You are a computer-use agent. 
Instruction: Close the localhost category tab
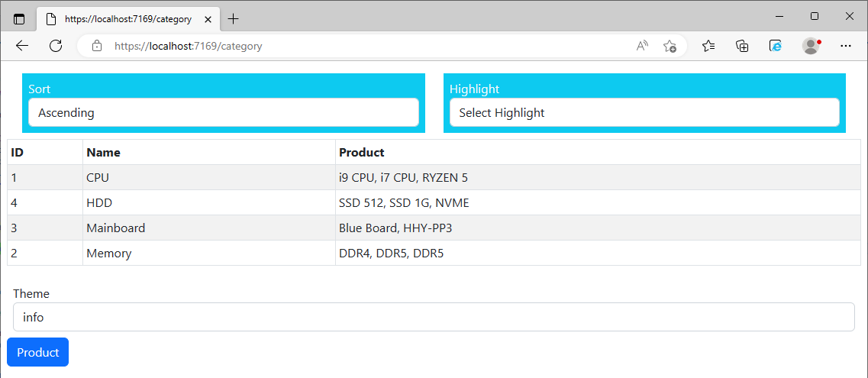(208, 19)
